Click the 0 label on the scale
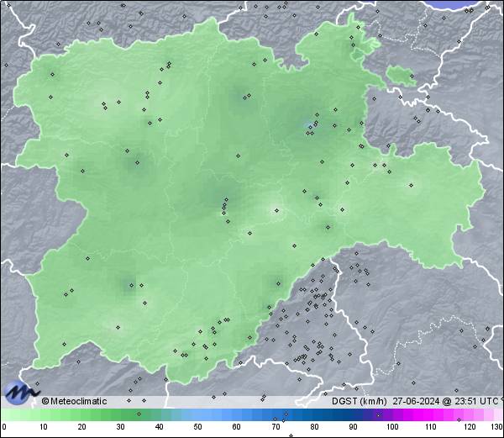 click(3, 427)
